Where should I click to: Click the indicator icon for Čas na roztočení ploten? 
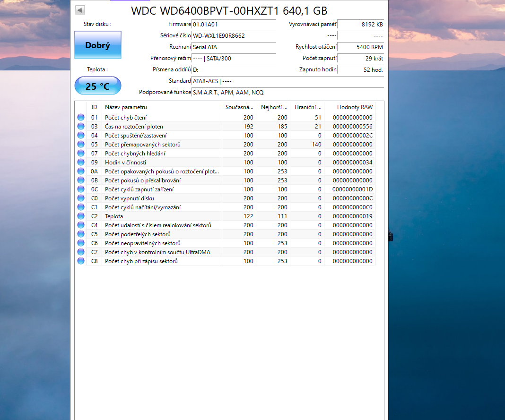[x=80, y=126]
